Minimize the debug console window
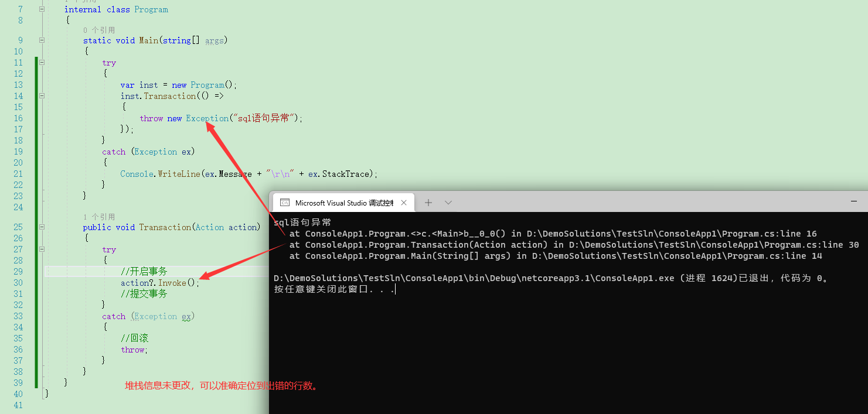 pyautogui.click(x=855, y=201)
